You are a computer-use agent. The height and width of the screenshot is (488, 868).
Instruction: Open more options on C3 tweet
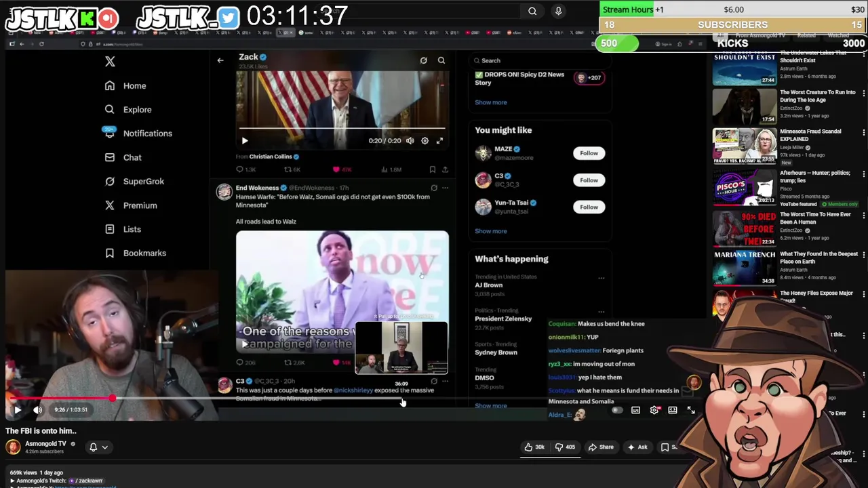(x=445, y=381)
